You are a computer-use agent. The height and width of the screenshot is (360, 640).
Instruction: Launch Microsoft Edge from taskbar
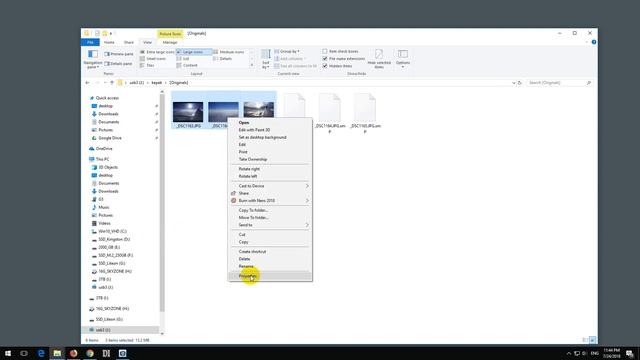click(41, 353)
